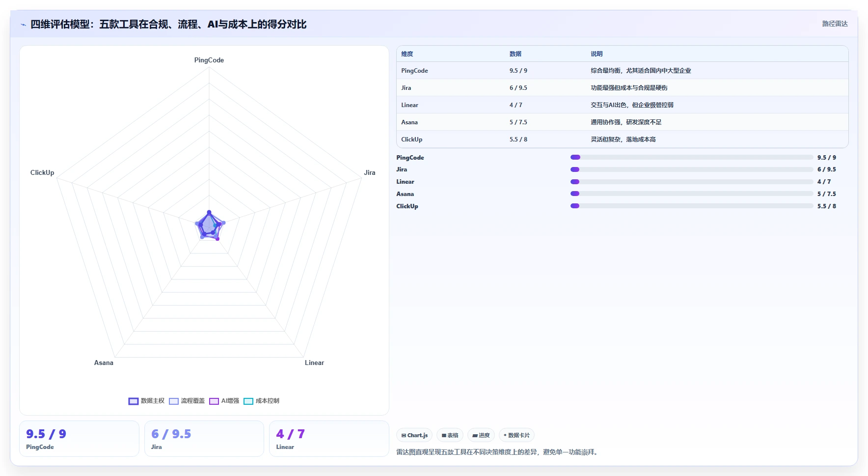Click the 5 / 7.5 value beside Asana bar
Screen dimensions: 868x476
[x=827, y=194]
